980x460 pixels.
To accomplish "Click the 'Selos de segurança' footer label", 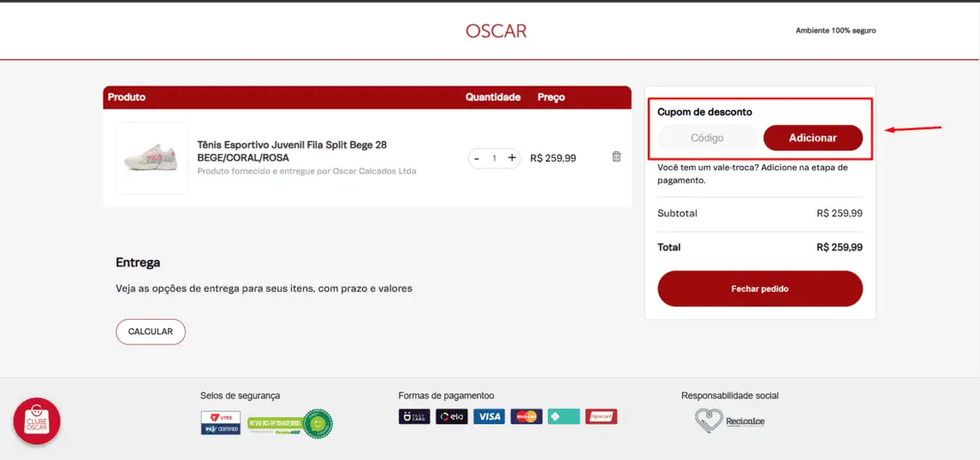I will pyautogui.click(x=240, y=396).
